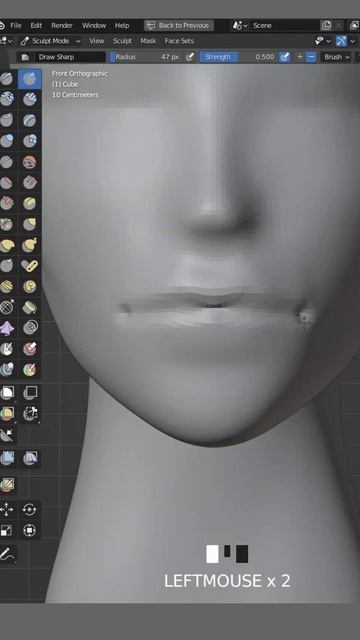
Task: Select the Scale transform tool
Action: [x=6, y=530]
